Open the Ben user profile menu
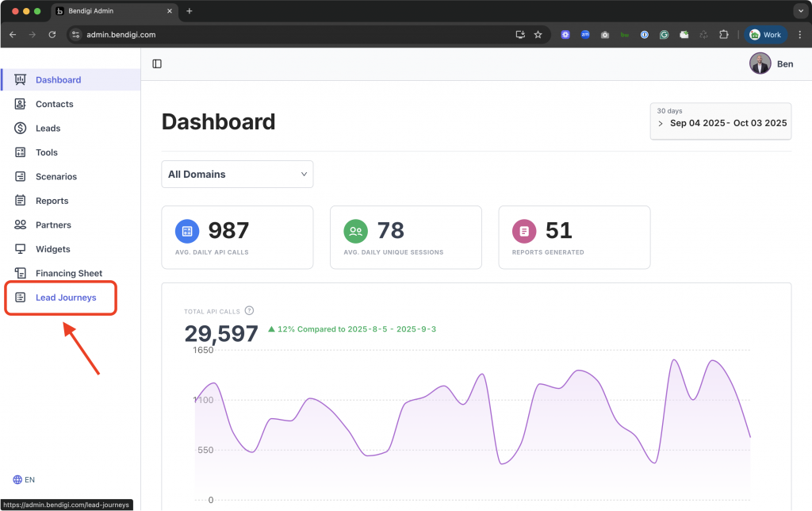Screen dimensions: 812x511 [771, 64]
